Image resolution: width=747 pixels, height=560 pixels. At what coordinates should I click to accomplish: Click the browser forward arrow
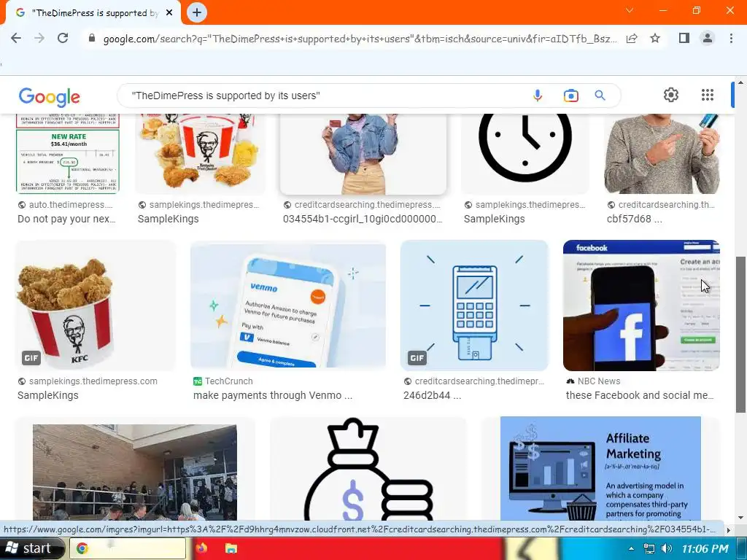[x=39, y=38]
